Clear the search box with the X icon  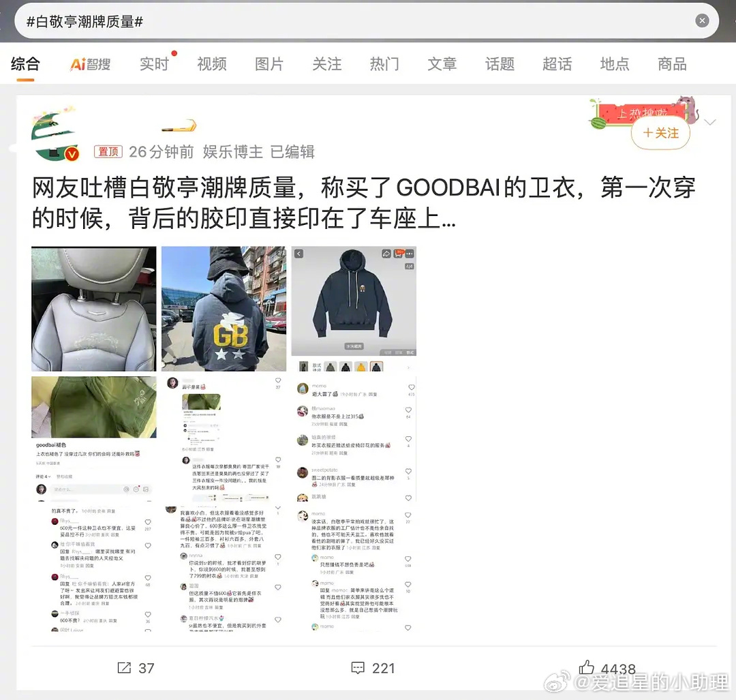702,20
